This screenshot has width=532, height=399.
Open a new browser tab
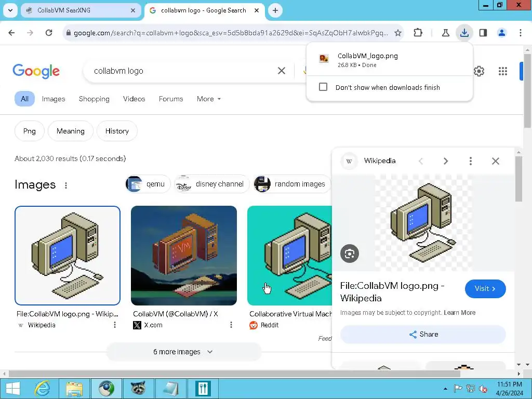275,10
